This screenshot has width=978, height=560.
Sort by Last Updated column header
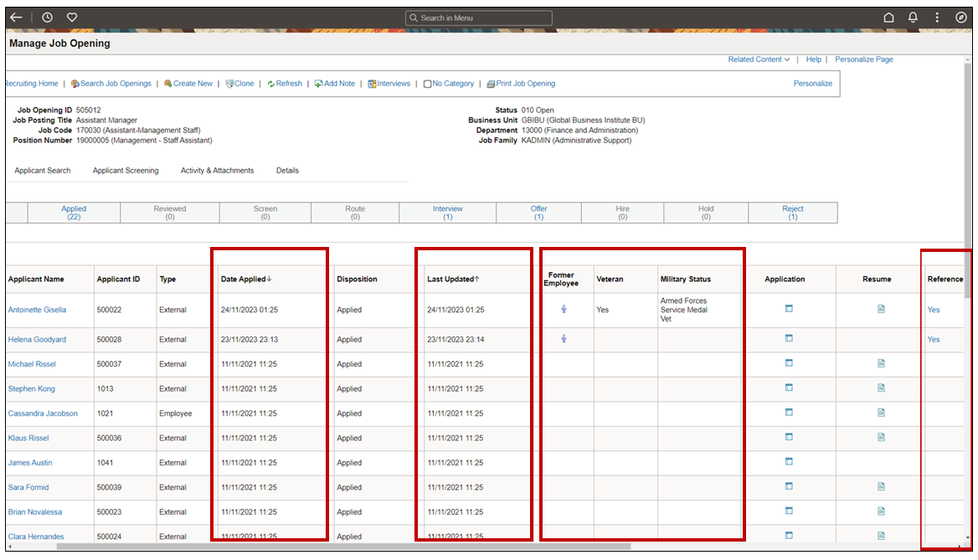(x=452, y=279)
